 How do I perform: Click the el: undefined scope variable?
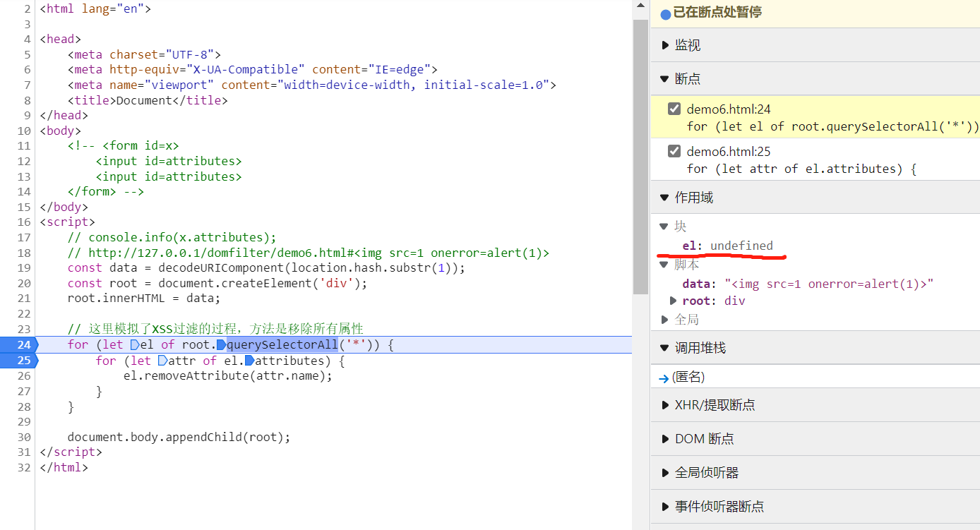[727, 246]
